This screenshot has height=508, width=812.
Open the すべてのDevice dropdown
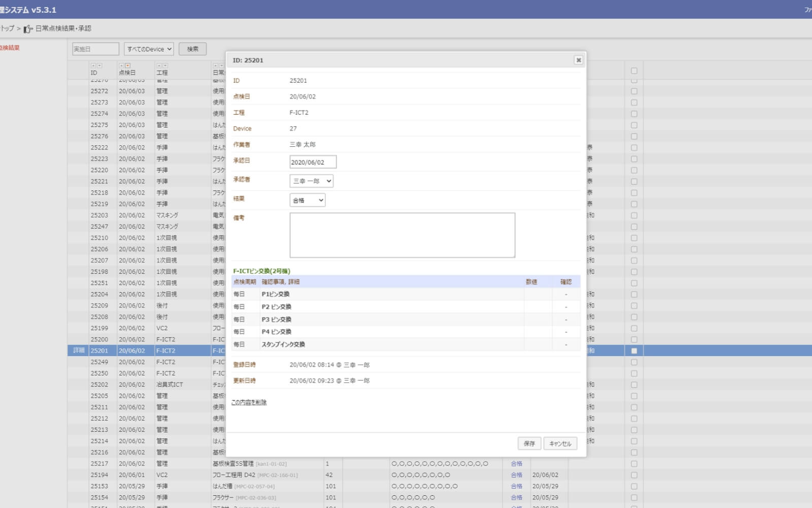tap(149, 49)
